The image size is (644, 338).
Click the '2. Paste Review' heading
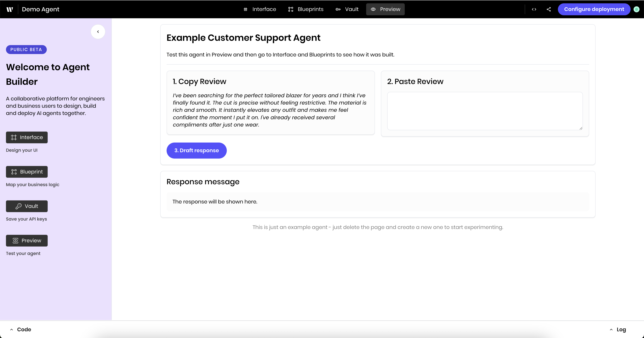(415, 81)
